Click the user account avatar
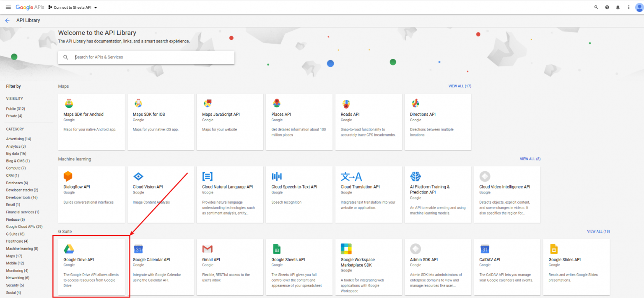Image resolution: width=644 pixels, height=298 pixels. click(x=639, y=7)
